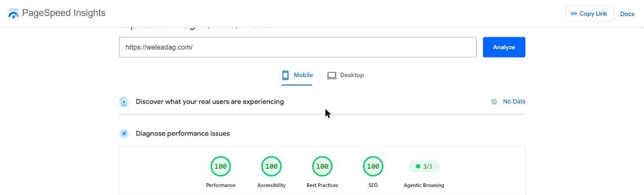Click the Performance label
This screenshot has height=195, width=644.
point(221,185)
